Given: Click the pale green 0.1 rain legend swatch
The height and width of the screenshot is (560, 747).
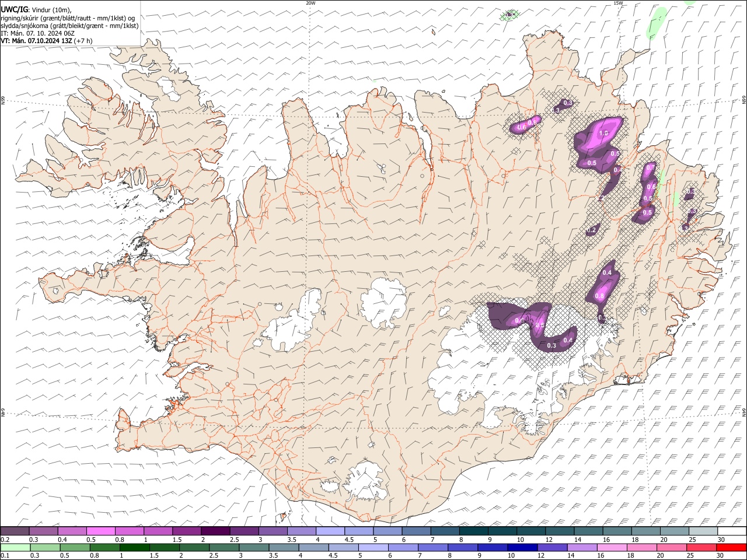Looking at the screenshot, I should [x=15, y=547].
